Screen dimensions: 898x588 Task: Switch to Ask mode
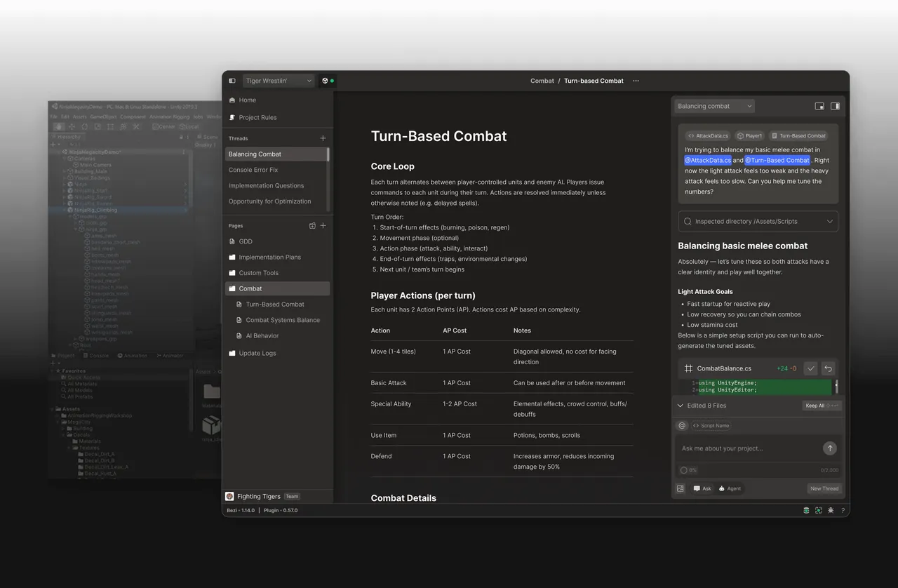[702, 488]
